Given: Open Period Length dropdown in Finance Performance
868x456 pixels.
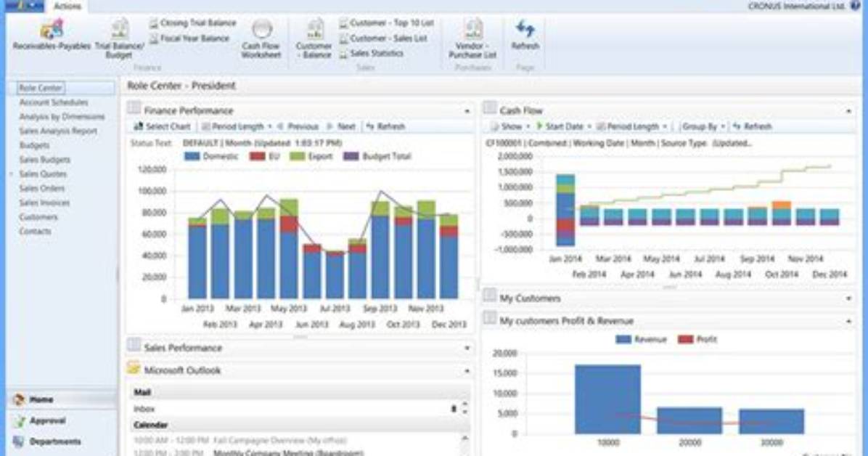Looking at the screenshot, I should pos(237,126).
